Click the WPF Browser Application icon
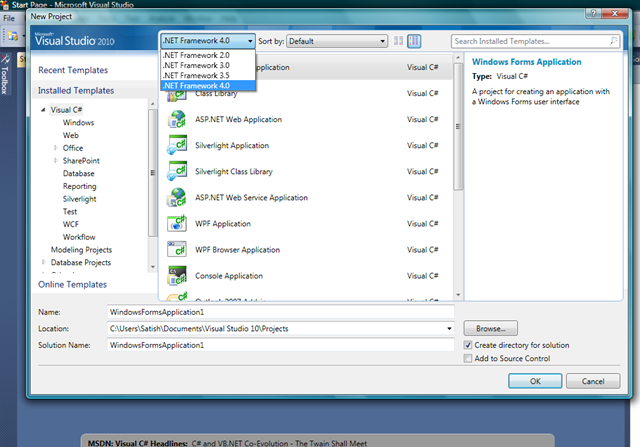Image resolution: width=640 pixels, height=447 pixels. click(177, 250)
